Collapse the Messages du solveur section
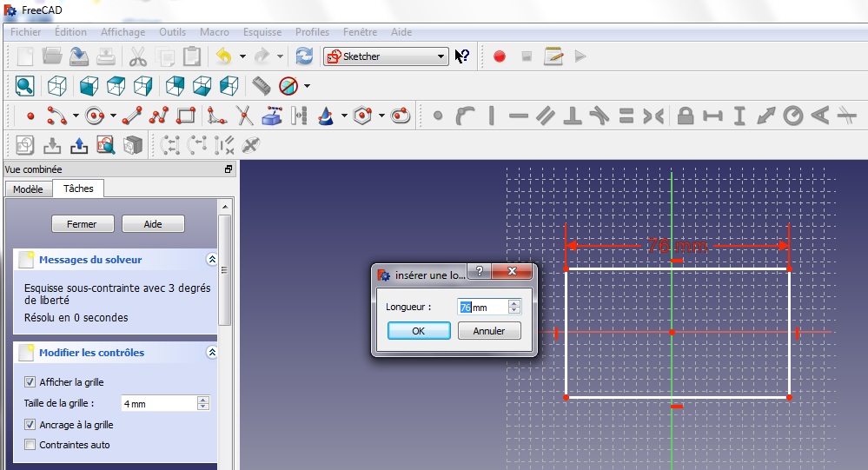Viewport: 868px width, 470px height. pyautogui.click(x=211, y=259)
